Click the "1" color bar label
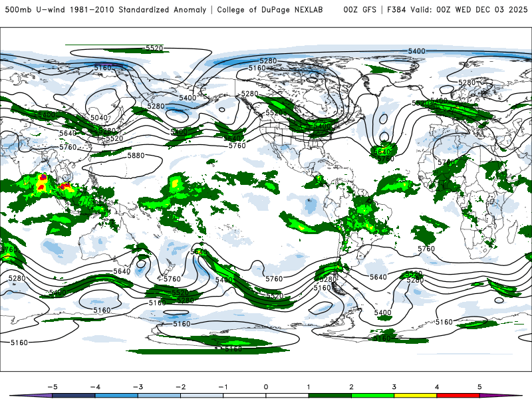This screenshot has width=532, height=399. pos(309,387)
